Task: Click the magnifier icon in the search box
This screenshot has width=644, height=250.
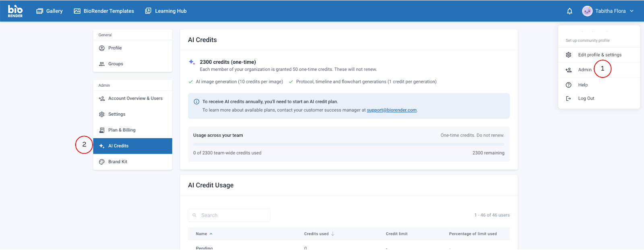Action: (194, 215)
